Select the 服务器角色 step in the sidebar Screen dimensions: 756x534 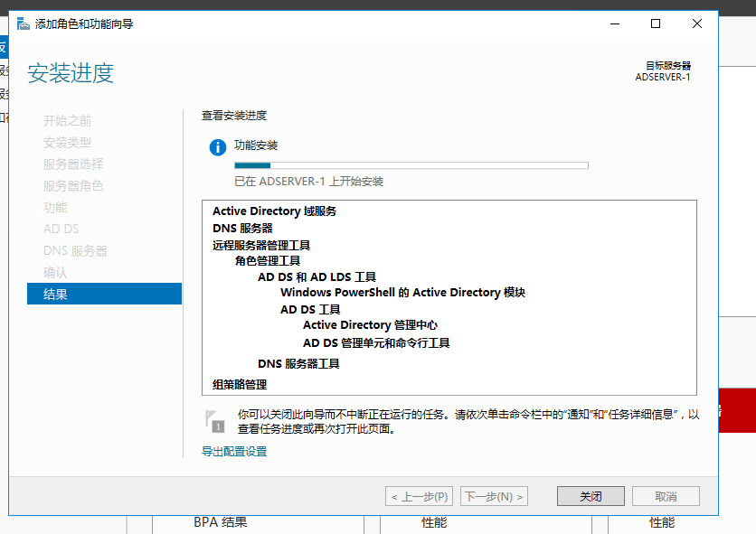pyautogui.click(x=73, y=185)
